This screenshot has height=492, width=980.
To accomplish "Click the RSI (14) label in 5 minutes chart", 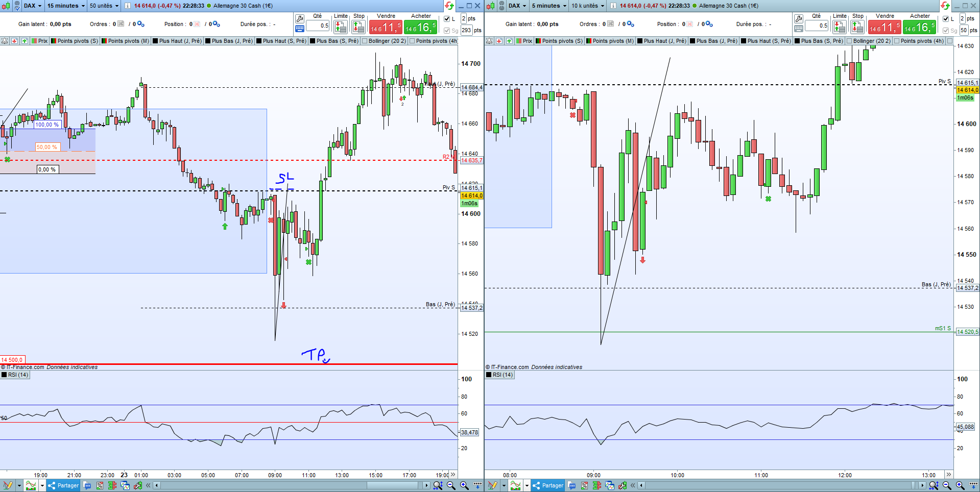I will pyautogui.click(x=499, y=375).
